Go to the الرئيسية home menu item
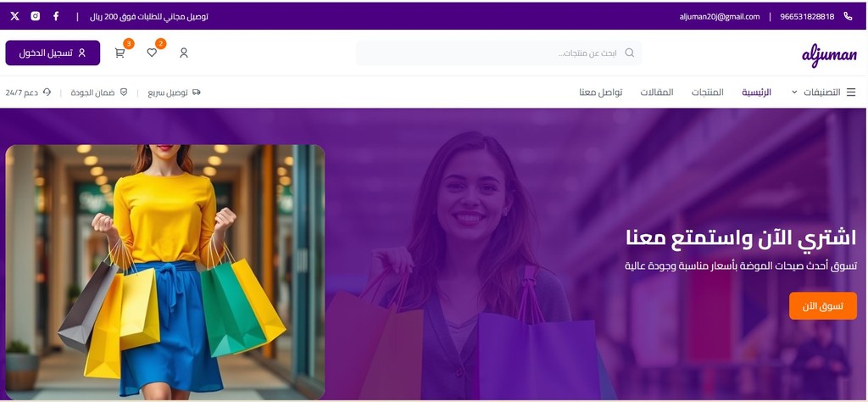The image size is (868, 402). [756, 92]
